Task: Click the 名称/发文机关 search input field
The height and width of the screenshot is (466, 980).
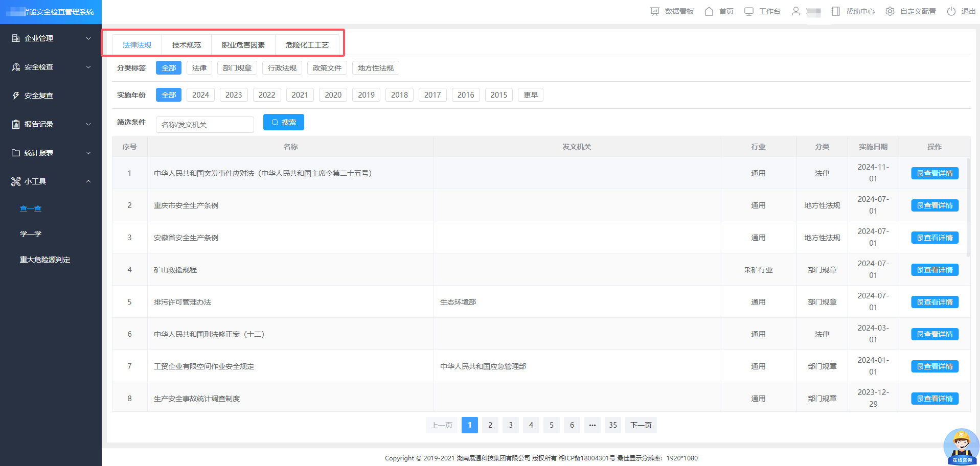Action: click(204, 125)
